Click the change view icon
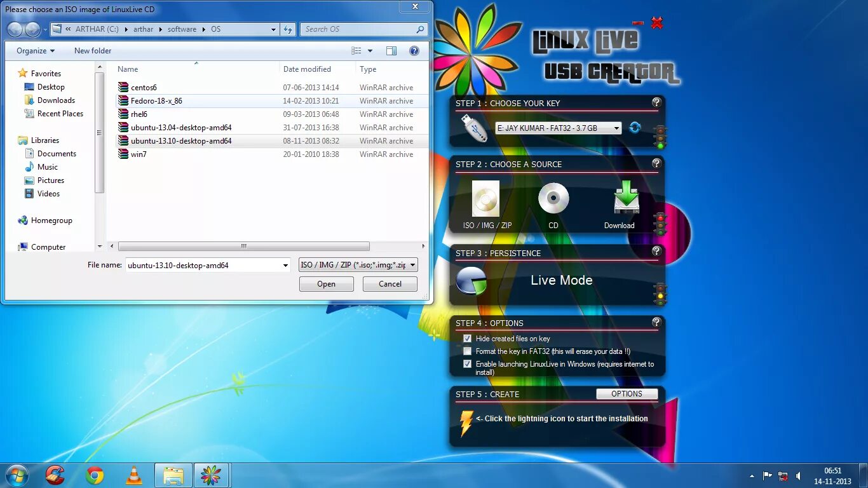 [x=356, y=51]
